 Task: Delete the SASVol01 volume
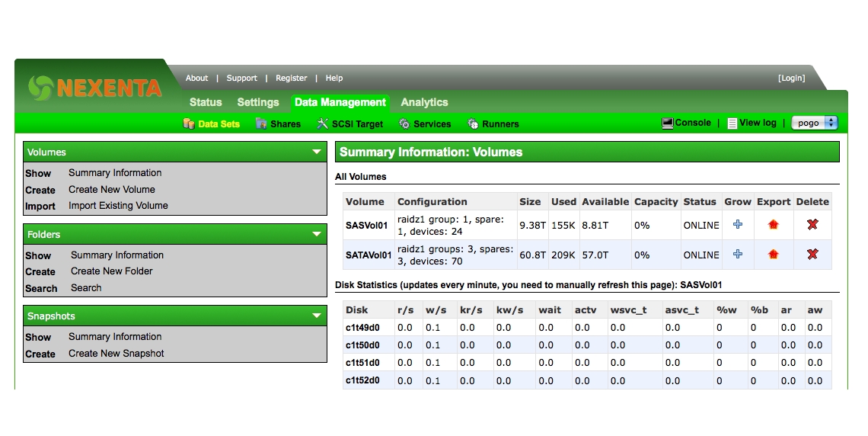pos(812,224)
